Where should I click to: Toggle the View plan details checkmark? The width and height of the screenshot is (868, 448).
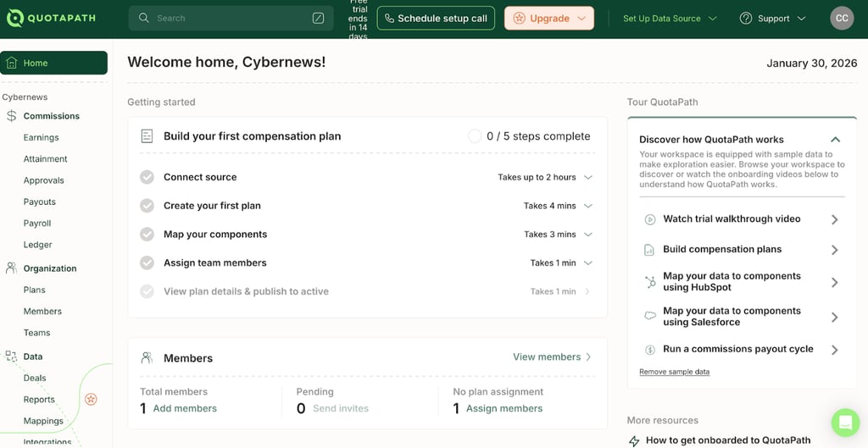[x=147, y=291]
